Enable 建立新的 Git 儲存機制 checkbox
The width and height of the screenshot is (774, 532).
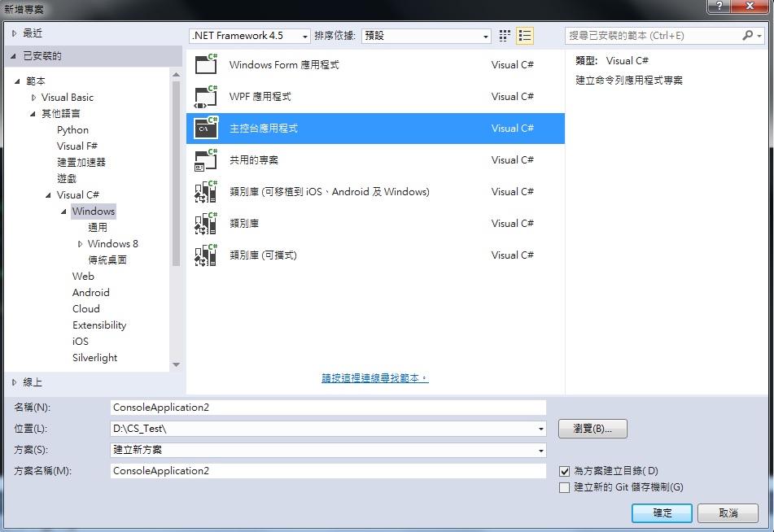click(565, 487)
